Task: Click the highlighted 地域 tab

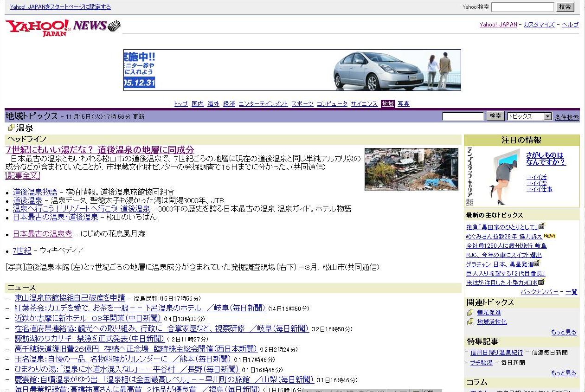Action: (388, 104)
